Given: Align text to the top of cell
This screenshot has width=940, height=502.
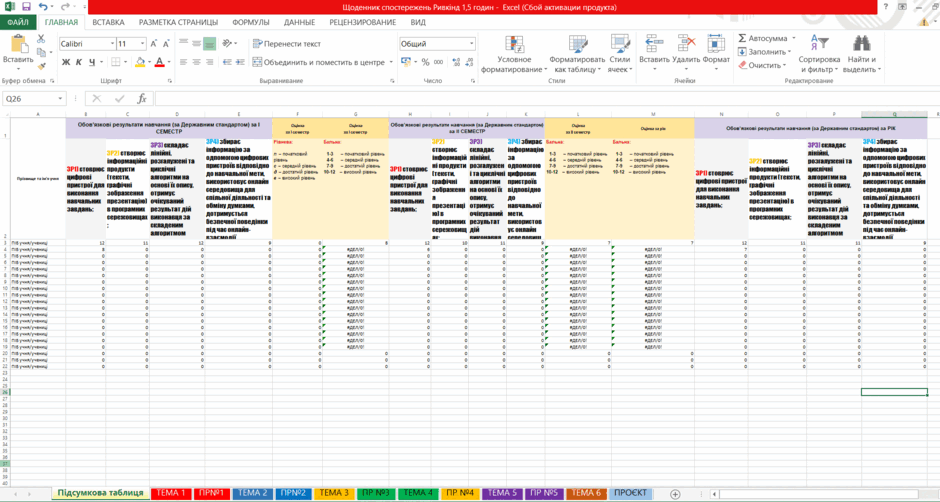Looking at the screenshot, I should coord(183,43).
